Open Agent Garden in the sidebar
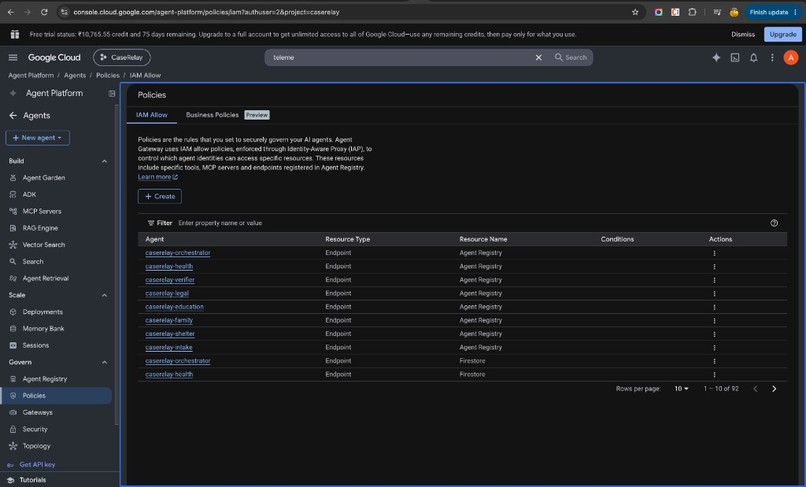 (x=44, y=178)
